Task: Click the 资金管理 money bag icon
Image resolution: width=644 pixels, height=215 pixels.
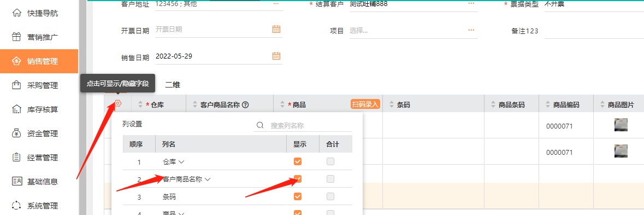Action: click(x=16, y=133)
